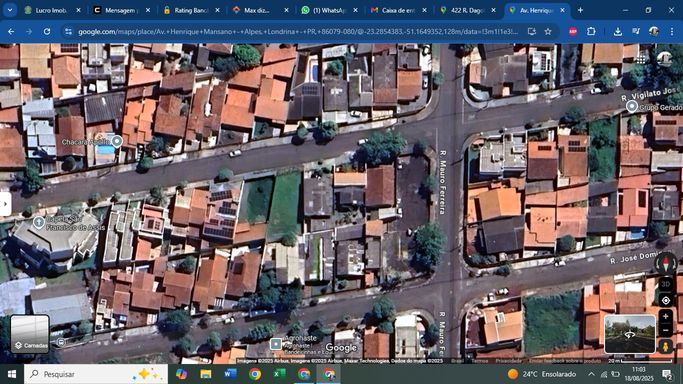The width and height of the screenshot is (683, 384).
Task: Select the Igreja São Francisco de Assis marker
Action: click(x=39, y=222)
